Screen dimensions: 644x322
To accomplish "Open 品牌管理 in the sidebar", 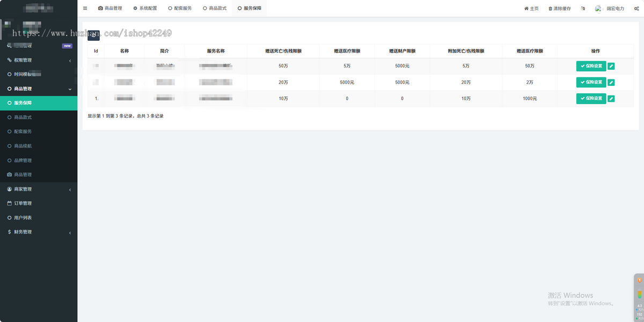I will 39,160.
